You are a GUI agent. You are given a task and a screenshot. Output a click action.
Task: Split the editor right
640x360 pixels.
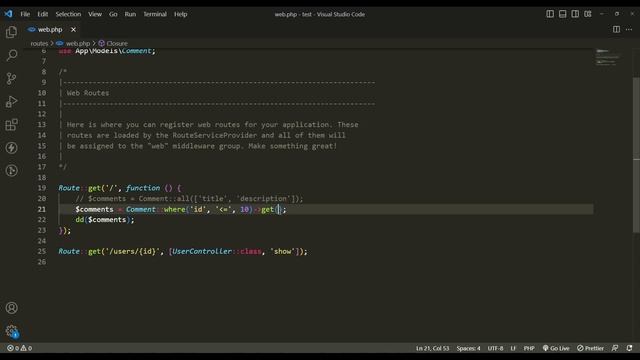point(616,29)
